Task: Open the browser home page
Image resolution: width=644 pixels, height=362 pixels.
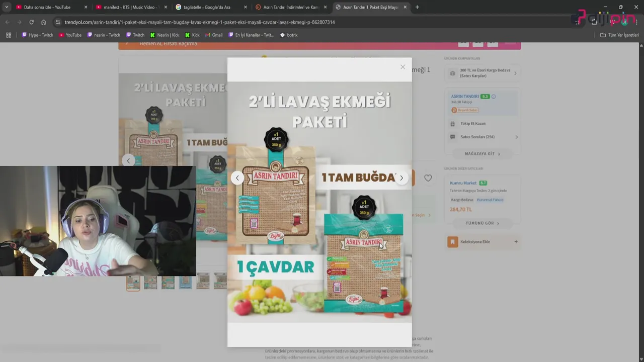Action: 43,22
